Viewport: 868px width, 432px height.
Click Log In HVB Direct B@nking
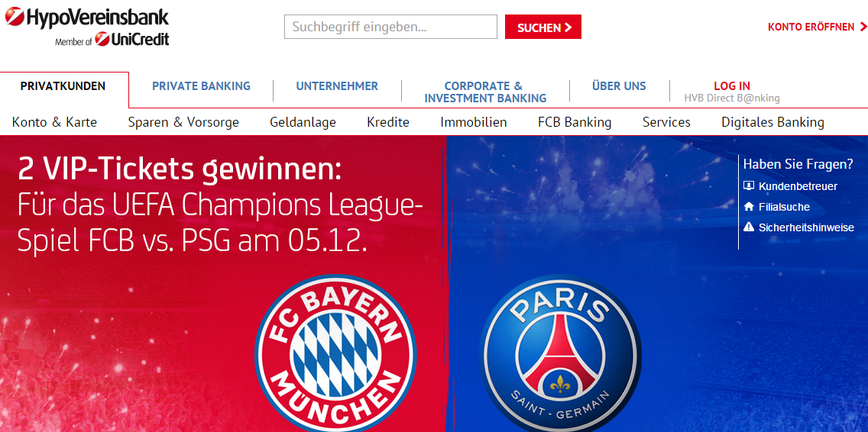pos(732,92)
